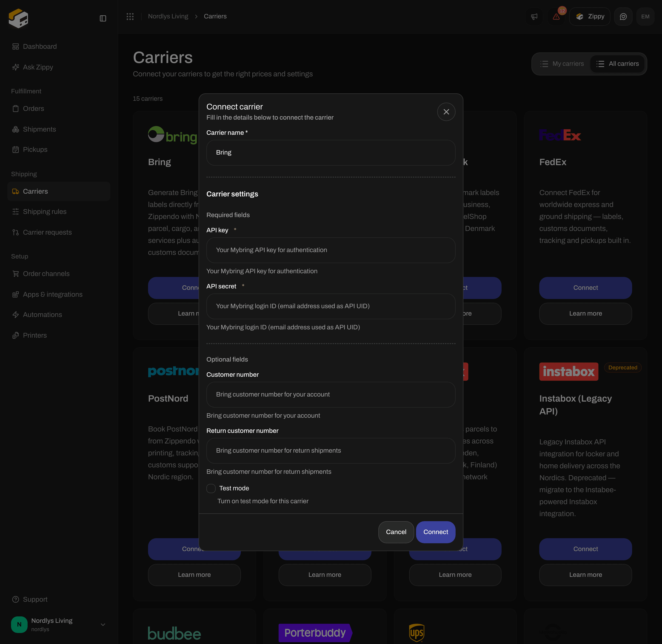This screenshot has width=662, height=644.
Task: Open Order channels in sidebar
Action: click(59, 274)
